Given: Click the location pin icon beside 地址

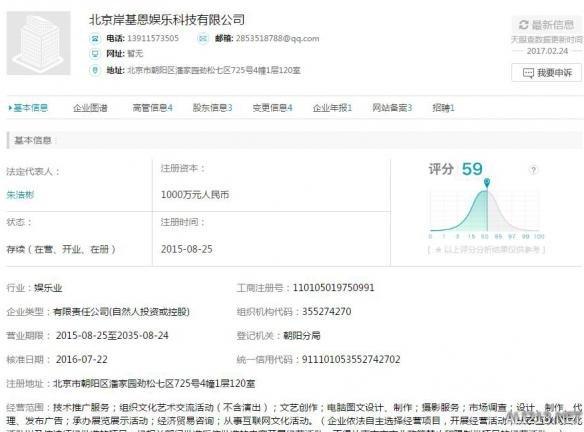Looking at the screenshot, I should 95,70.
